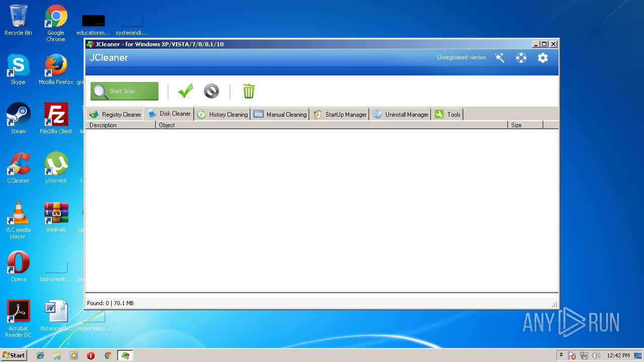Click the JCleaner window resize grip
Screen dimensions: 644x362
tap(554, 304)
